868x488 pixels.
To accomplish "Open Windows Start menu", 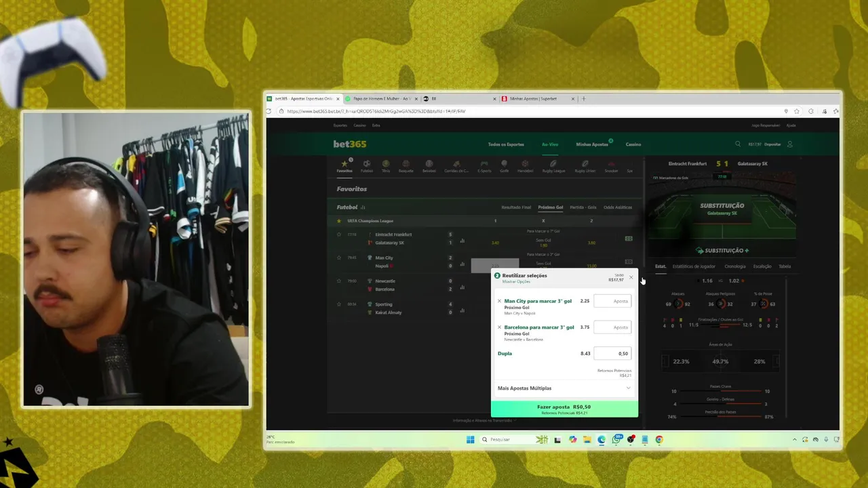I will click(470, 439).
